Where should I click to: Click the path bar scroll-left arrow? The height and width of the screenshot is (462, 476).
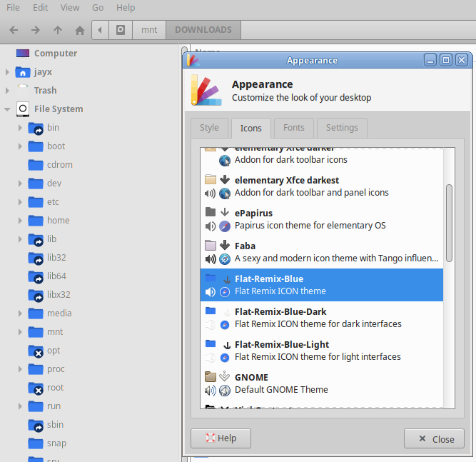(100, 30)
